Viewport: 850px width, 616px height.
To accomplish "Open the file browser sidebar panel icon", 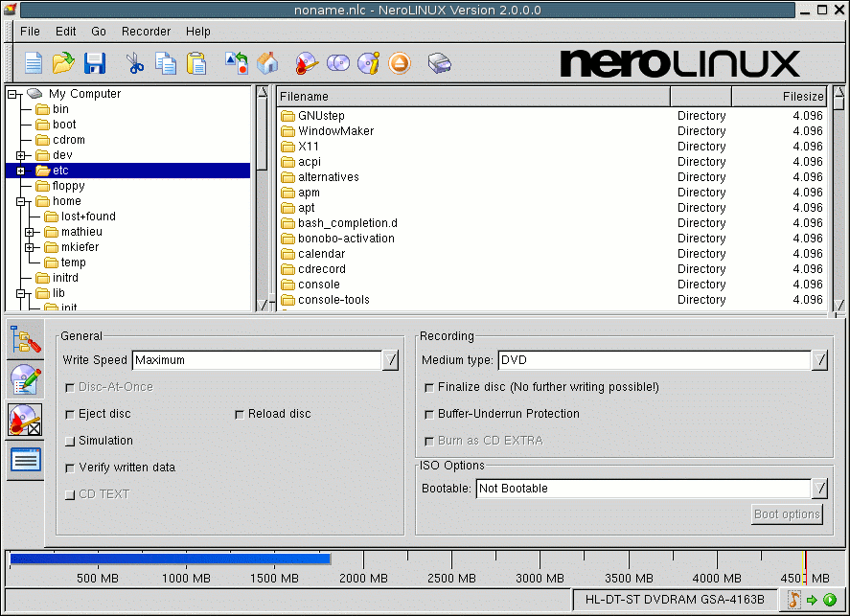I will coord(26,340).
